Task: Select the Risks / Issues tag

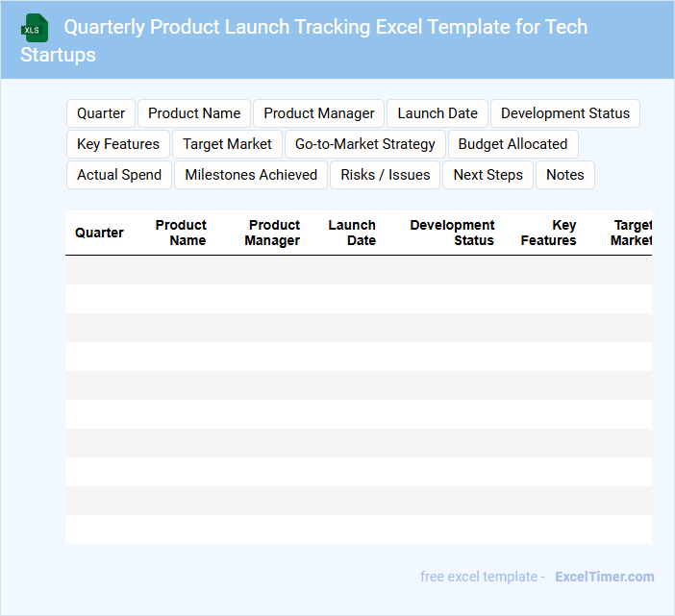Action: (x=386, y=175)
